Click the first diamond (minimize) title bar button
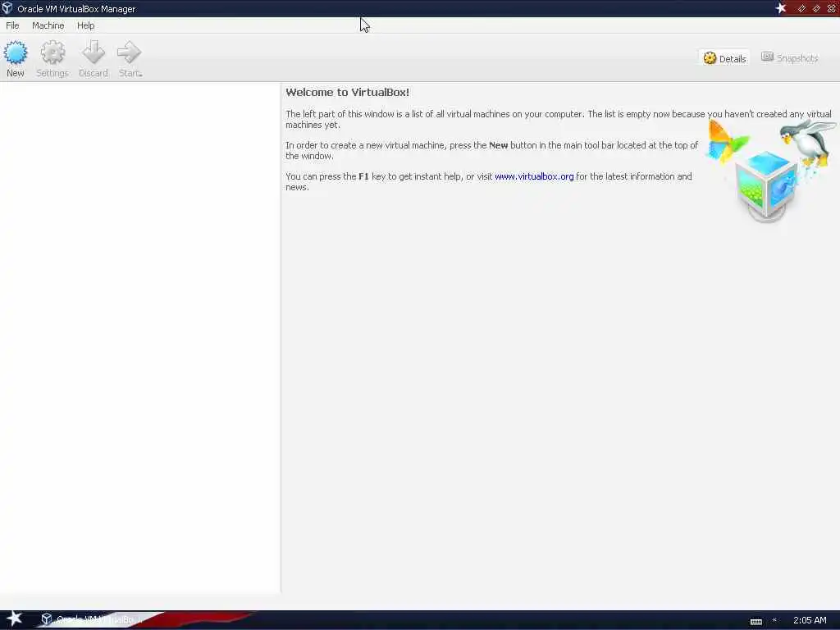The image size is (840, 630). point(801,8)
